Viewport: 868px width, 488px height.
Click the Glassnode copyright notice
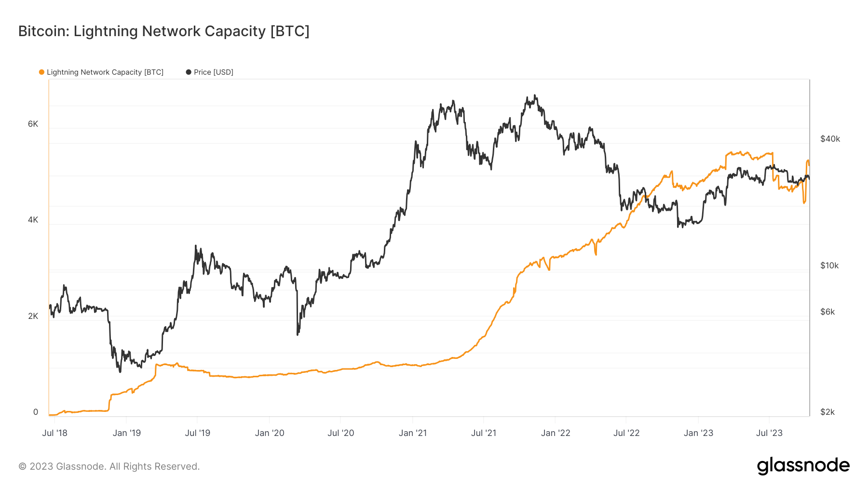pyautogui.click(x=109, y=466)
